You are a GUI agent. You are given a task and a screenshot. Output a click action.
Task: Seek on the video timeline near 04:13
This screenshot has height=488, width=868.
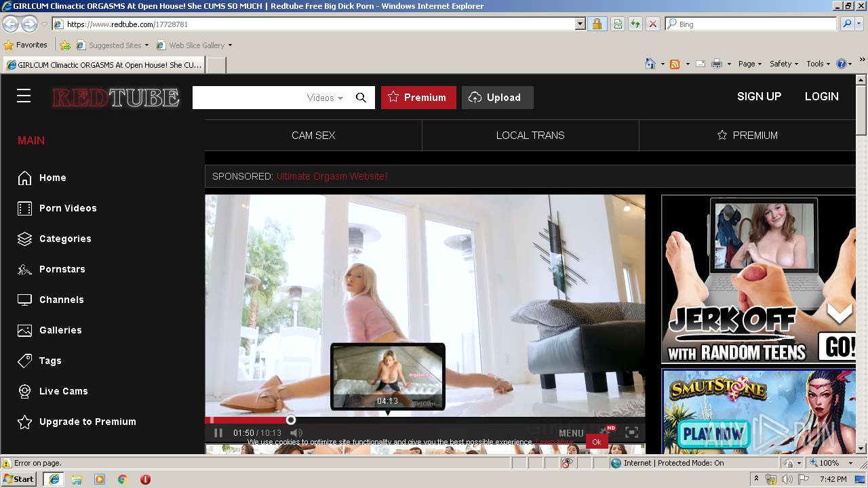tap(387, 420)
